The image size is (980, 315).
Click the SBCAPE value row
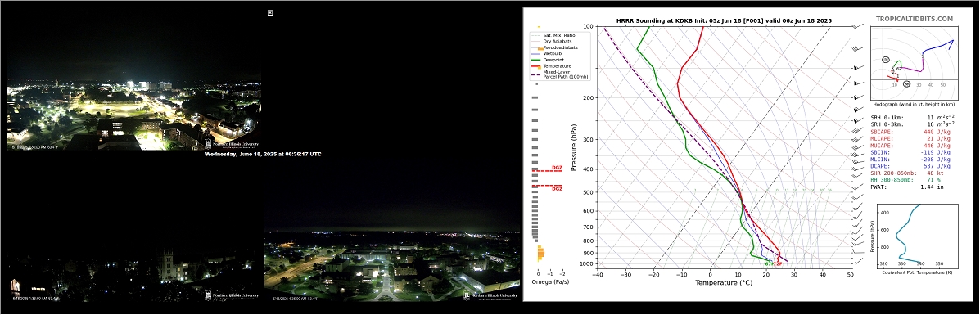(910, 132)
